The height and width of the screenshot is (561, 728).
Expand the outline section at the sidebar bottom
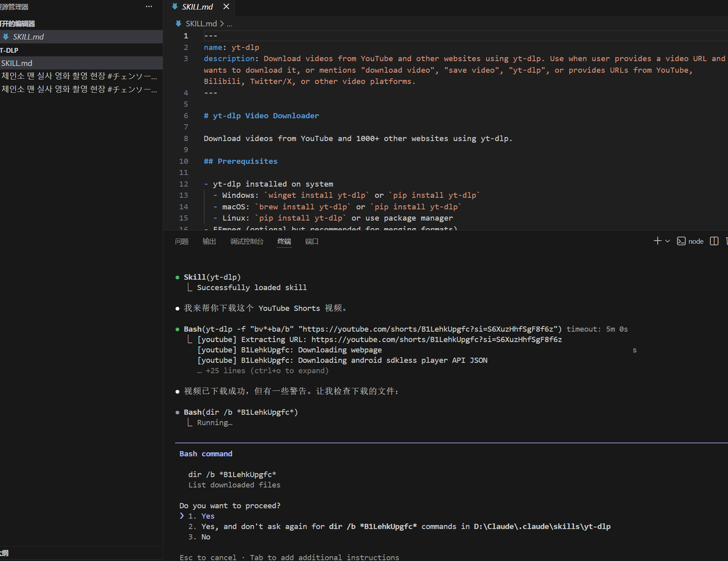tap(81, 553)
